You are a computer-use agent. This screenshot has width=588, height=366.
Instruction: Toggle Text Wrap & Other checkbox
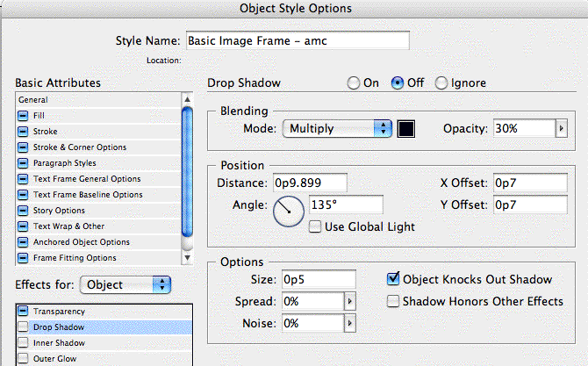23,226
